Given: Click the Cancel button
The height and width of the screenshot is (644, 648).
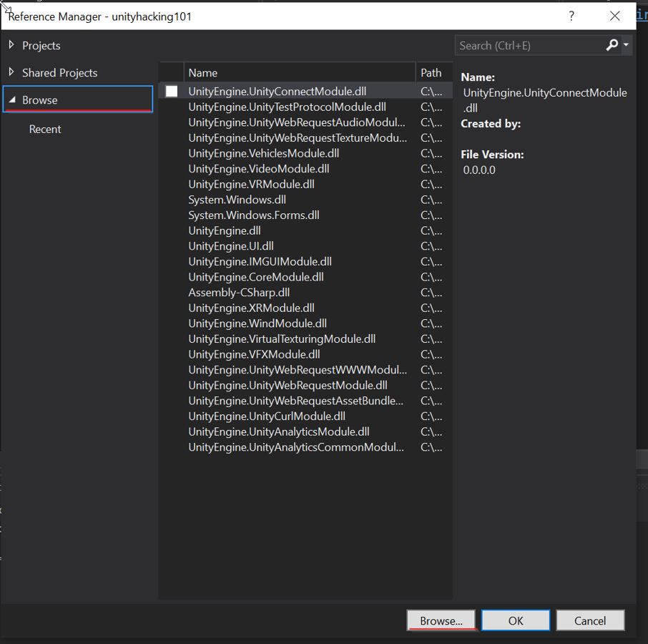Looking at the screenshot, I should point(590,620).
